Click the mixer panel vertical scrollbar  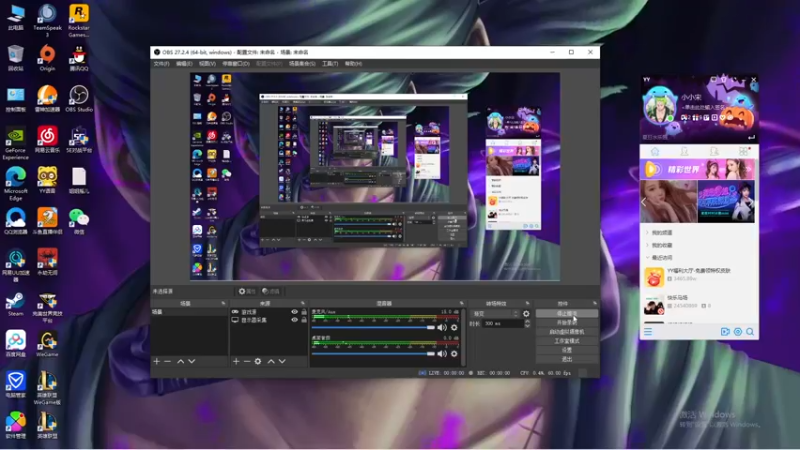pos(463,337)
